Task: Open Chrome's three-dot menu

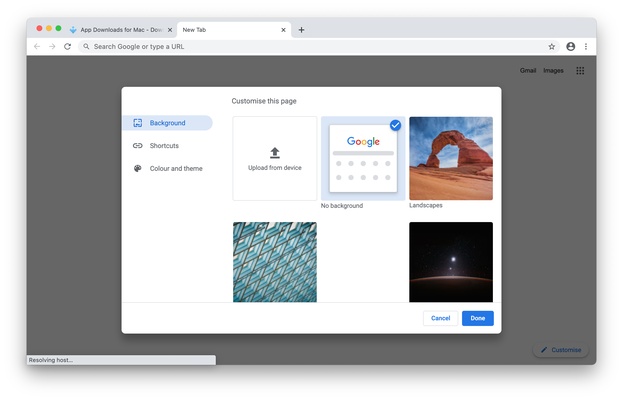Action: pyautogui.click(x=586, y=46)
